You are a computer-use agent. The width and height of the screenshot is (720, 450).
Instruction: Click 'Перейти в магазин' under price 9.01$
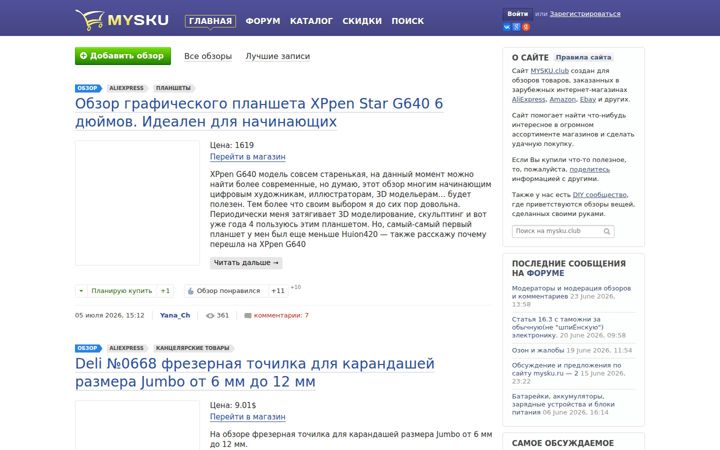click(x=248, y=417)
